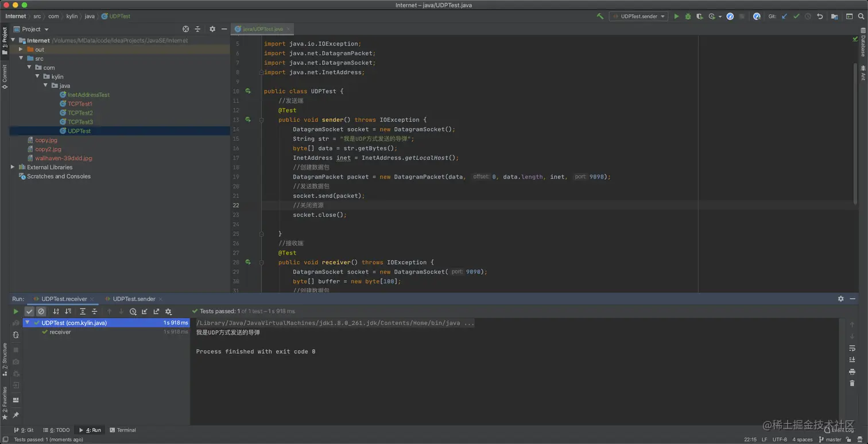
Task: Rerun tests using the green play icon in Run panel
Action: click(15, 311)
